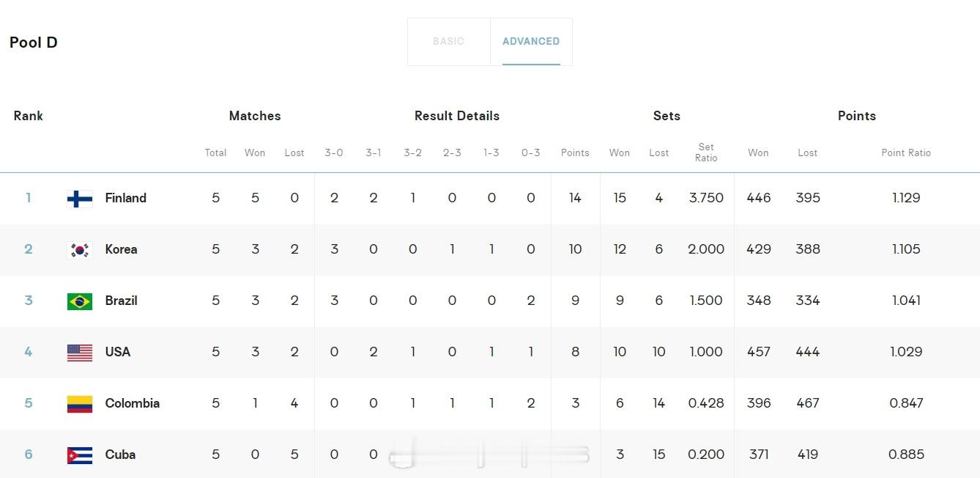Open the USA team name
Image resolution: width=980 pixels, height=478 pixels.
[x=117, y=352]
